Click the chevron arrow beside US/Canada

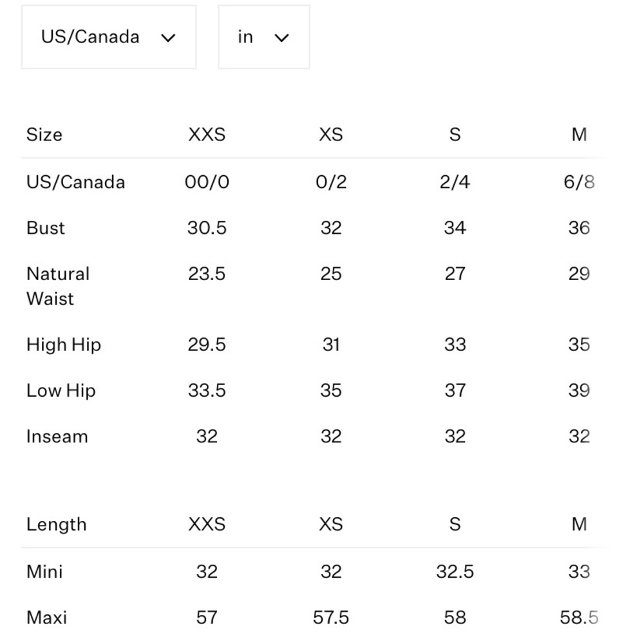click(x=168, y=38)
